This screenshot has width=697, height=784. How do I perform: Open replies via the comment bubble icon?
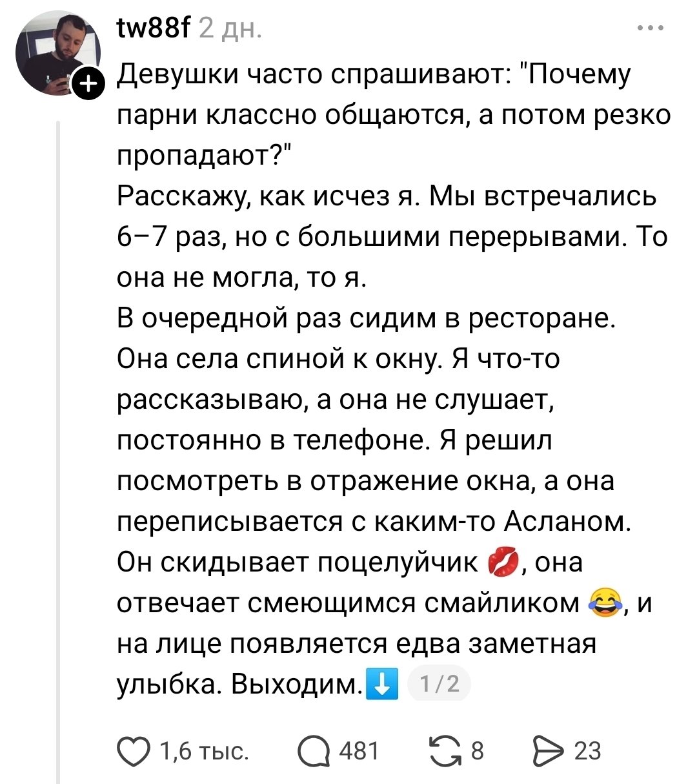coord(312,752)
